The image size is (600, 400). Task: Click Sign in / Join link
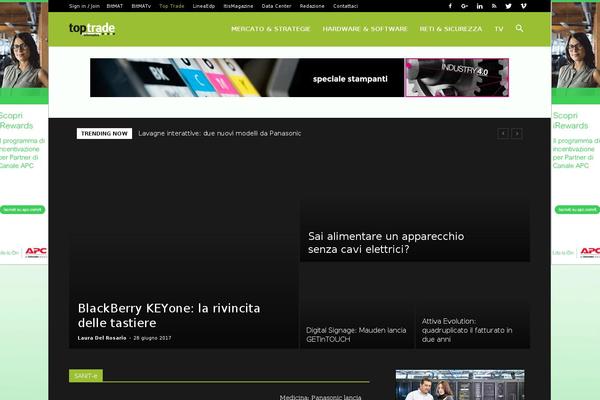click(84, 6)
